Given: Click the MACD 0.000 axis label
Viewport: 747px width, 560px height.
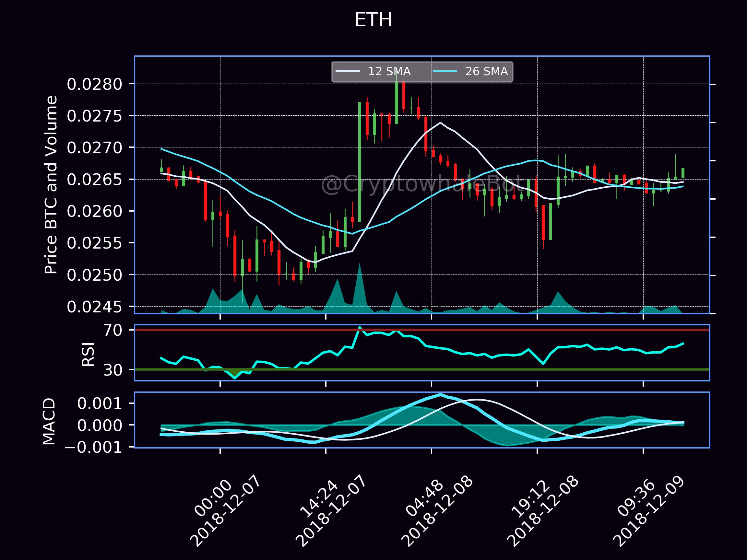Looking at the screenshot, I should pyautogui.click(x=100, y=425).
